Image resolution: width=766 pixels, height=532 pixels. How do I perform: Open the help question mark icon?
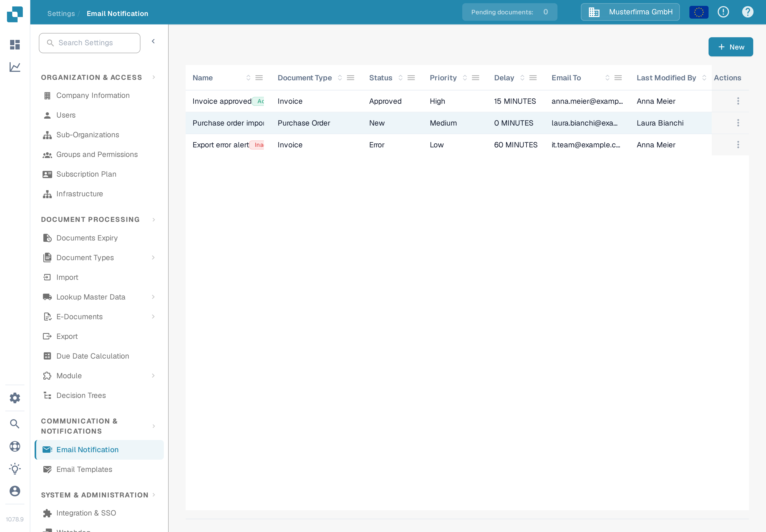(748, 12)
